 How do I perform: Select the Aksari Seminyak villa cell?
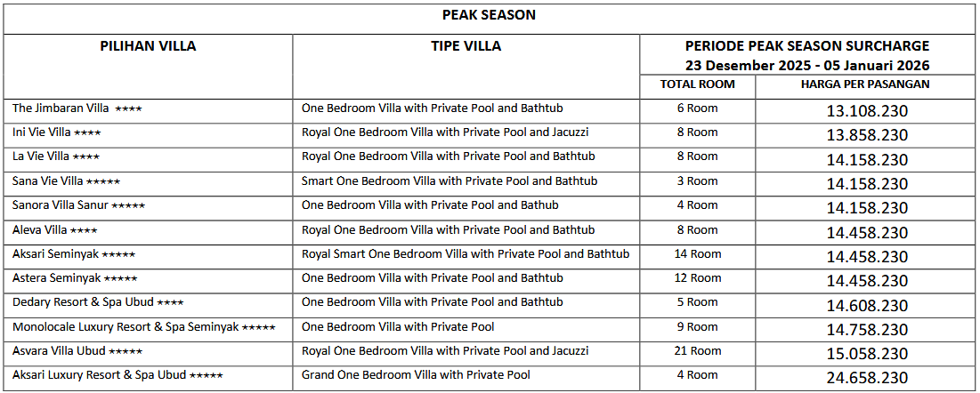pyautogui.click(x=74, y=254)
